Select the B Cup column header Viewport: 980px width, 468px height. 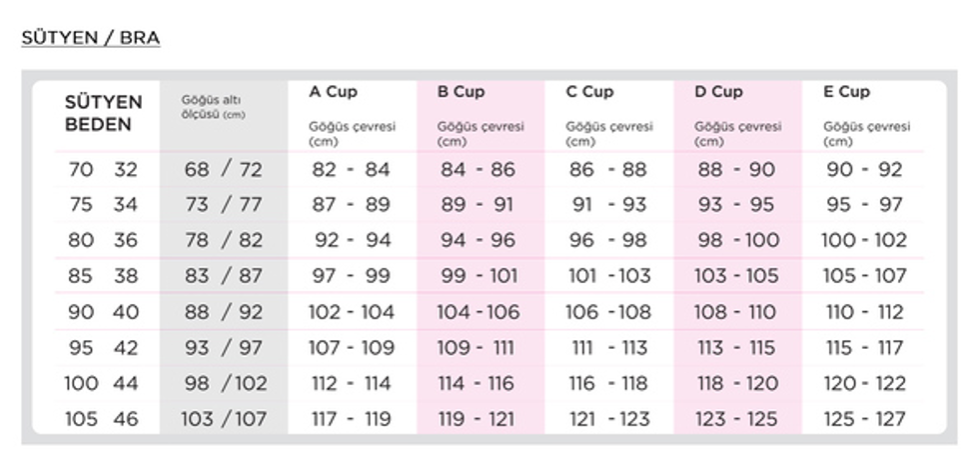pyautogui.click(x=462, y=92)
